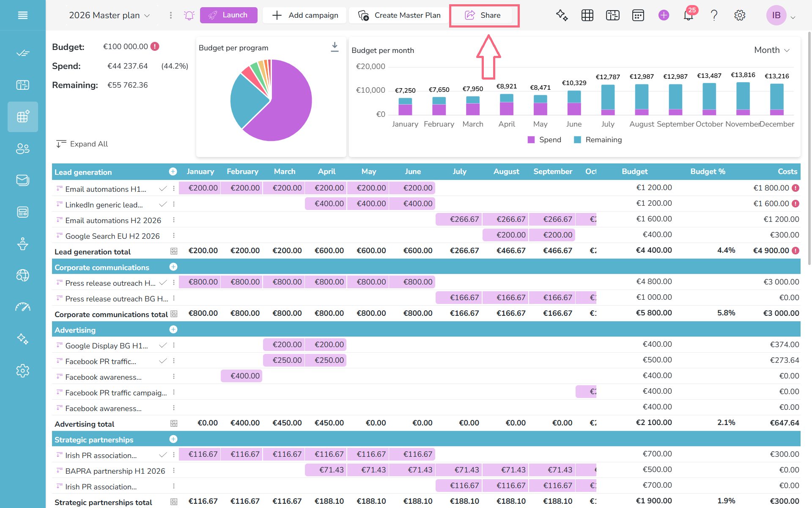
Task: Open Lead generation total breakdown table icon
Action: (174, 251)
